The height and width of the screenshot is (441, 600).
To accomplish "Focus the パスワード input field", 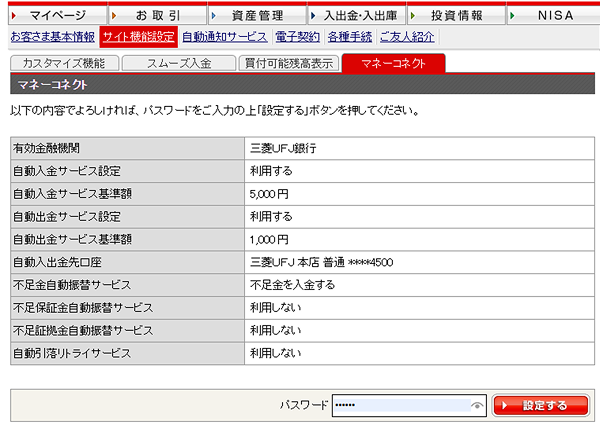I will (x=409, y=405).
